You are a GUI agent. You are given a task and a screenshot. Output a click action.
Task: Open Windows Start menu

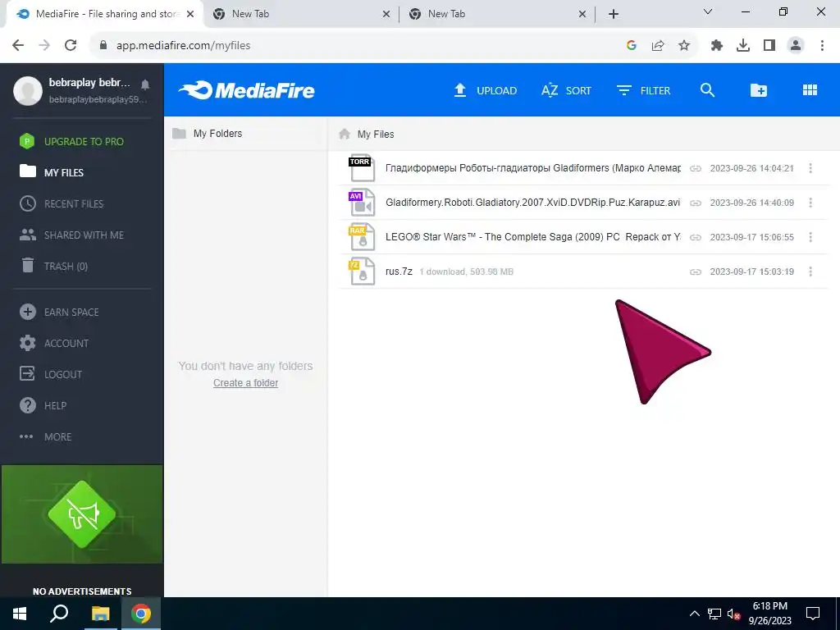20,614
